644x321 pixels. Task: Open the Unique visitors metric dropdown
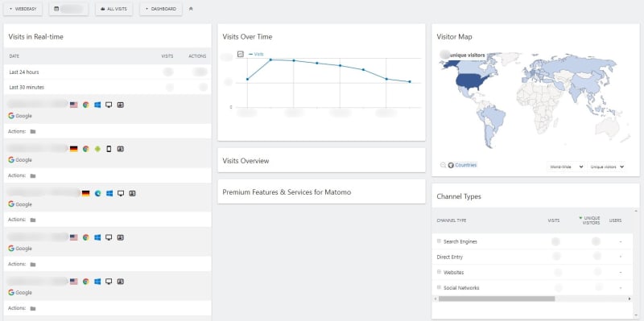point(607,167)
